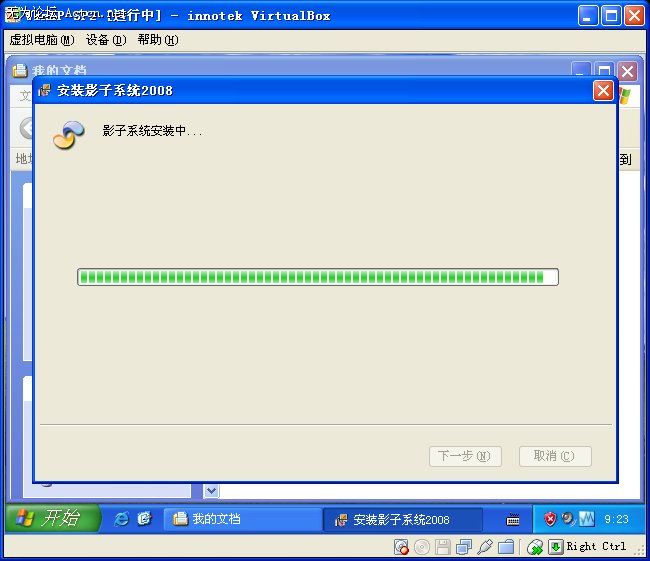Launch Internet Explorer from quick launch
650x561 pixels.
pyautogui.click(x=121, y=519)
